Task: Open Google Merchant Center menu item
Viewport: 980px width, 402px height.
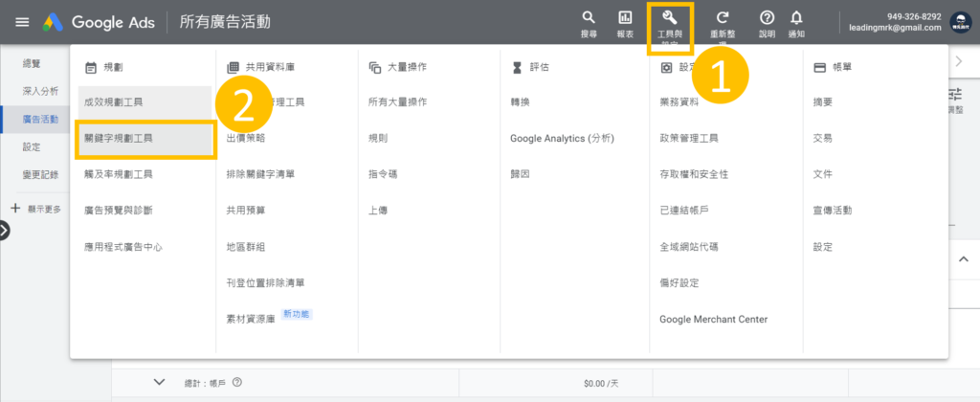Action: point(713,319)
